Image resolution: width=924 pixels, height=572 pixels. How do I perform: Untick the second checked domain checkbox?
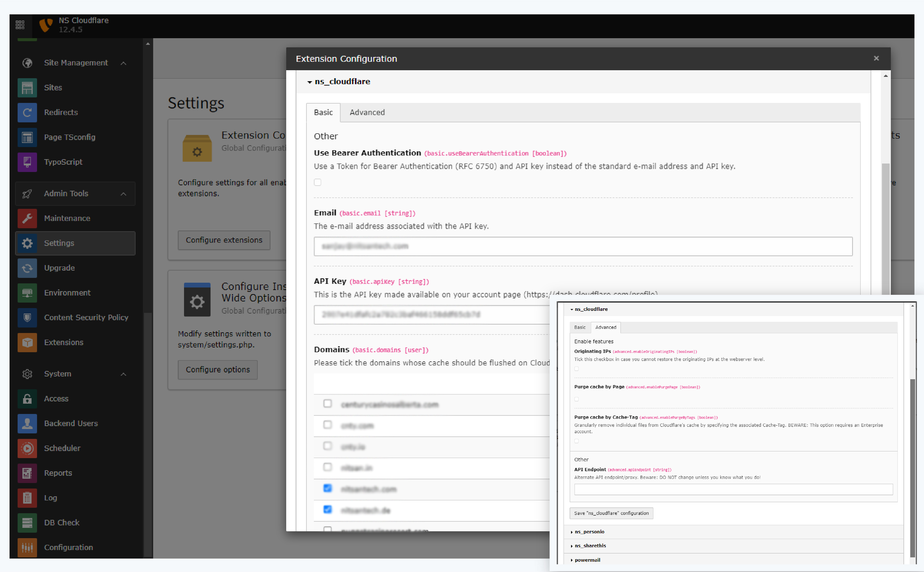(x=327, y=510)
